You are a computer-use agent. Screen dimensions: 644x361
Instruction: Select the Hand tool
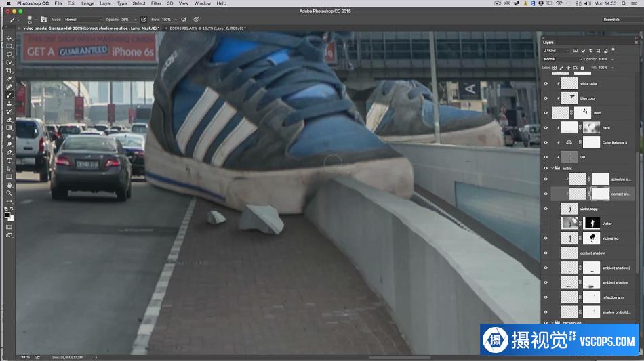pos(9,185)
